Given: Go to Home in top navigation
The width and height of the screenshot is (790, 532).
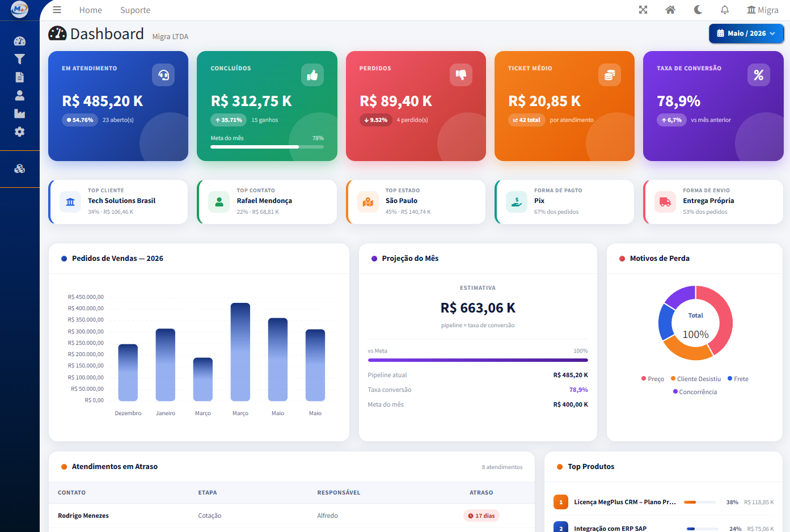Looking at the screenshot, I should click(x=91, y=10).
